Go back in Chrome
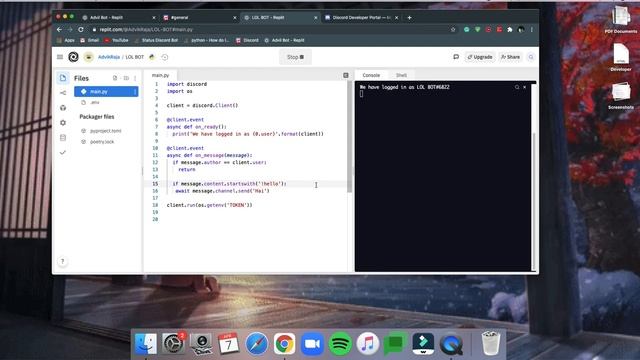The width and height of the screenshot is (640, 360). pos(60,29)
